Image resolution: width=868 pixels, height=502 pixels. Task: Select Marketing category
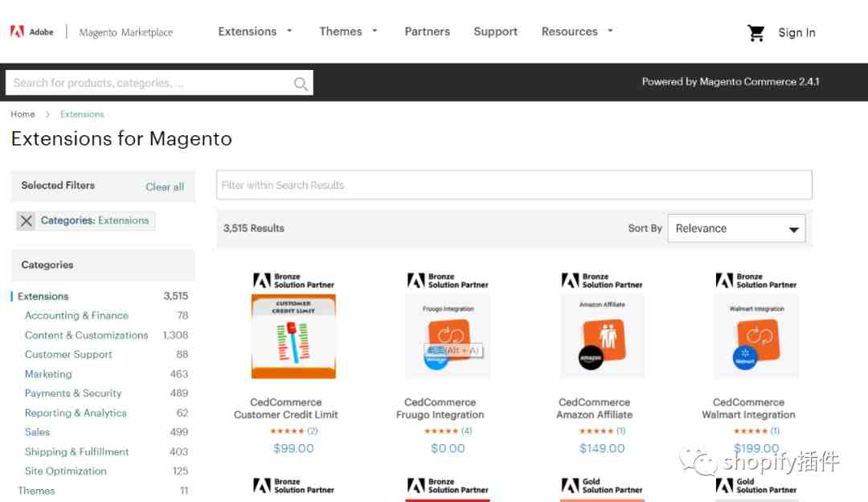tap(48, 374)
